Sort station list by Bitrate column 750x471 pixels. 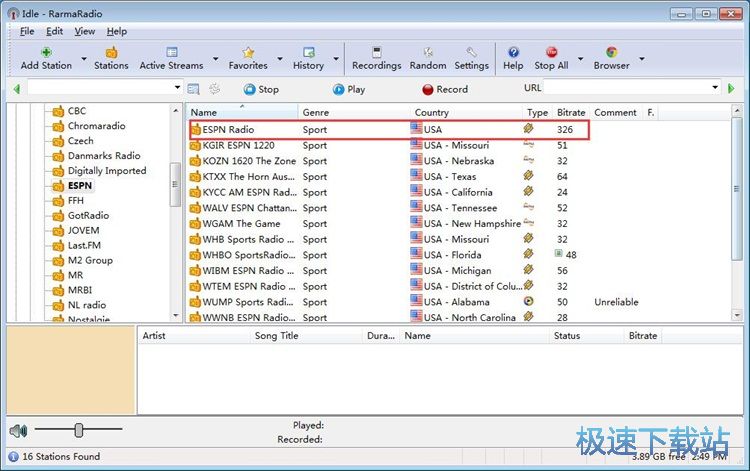point(571,112)
